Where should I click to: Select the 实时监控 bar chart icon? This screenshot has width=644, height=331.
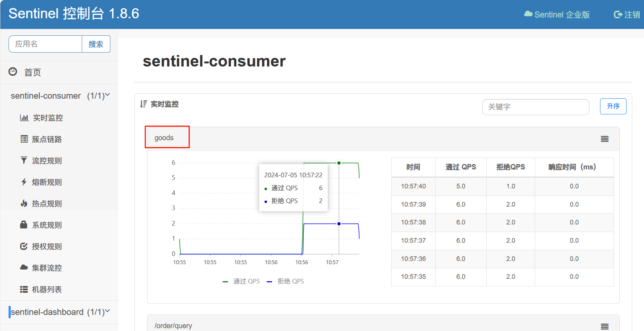pyautogui.click(x=24, y=118)
